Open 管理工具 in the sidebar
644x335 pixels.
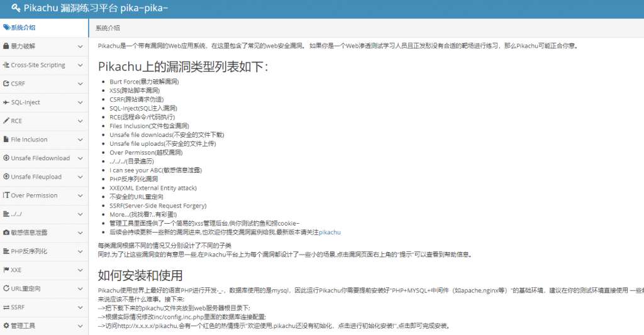click(x=44, y=326)
